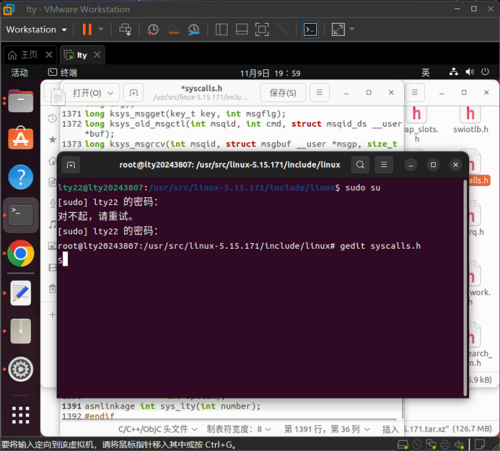Click the hard disk status icon

click(x=403, y=445)
